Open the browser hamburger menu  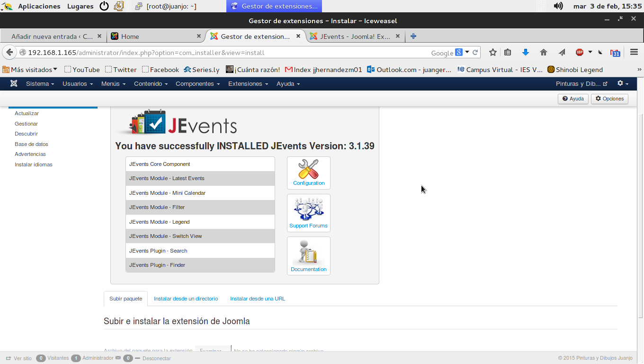634,53
